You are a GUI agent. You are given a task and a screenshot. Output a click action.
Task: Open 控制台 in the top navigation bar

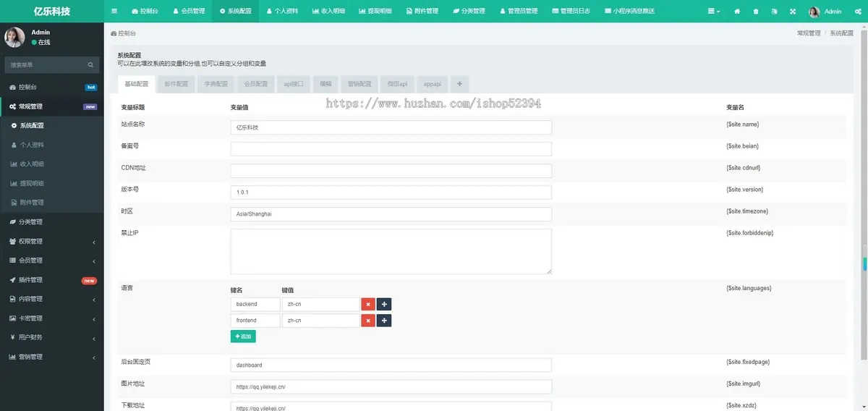tap(145, 11)
